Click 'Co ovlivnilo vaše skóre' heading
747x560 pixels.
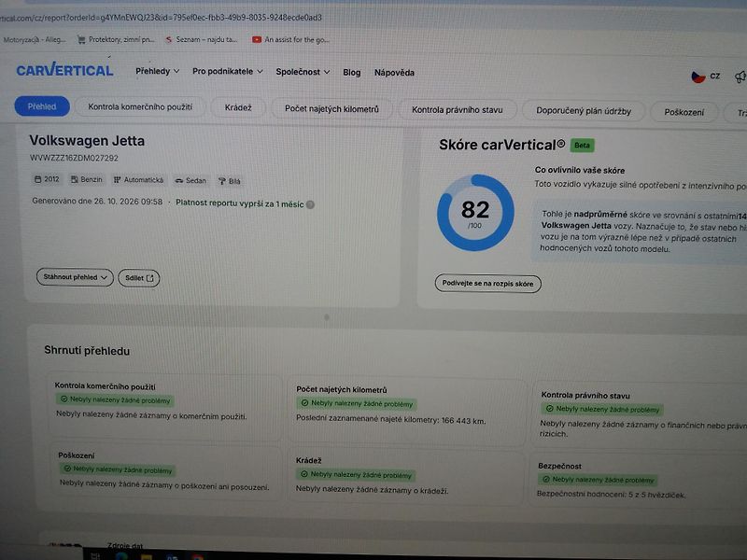[x=579, y=170]
